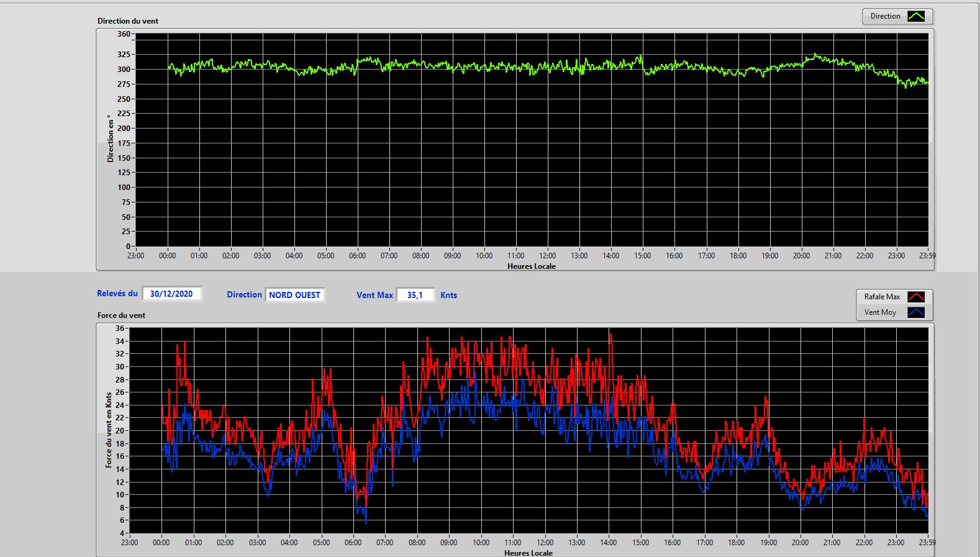Click the 275 value on direction axis
Viewport: 980px width, 557px height.
point(124,84)
